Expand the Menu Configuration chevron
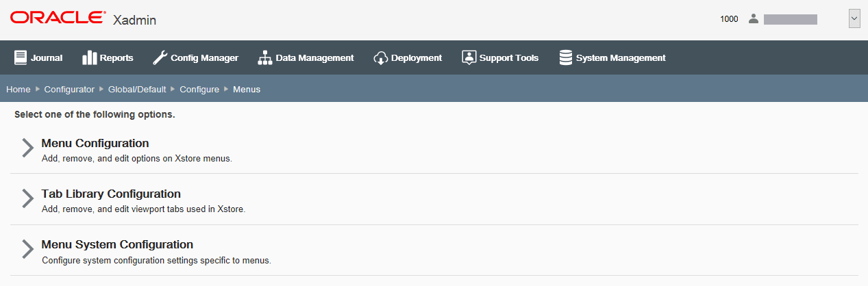This screenshot has height=286, width=868. [x=27, y=148]
